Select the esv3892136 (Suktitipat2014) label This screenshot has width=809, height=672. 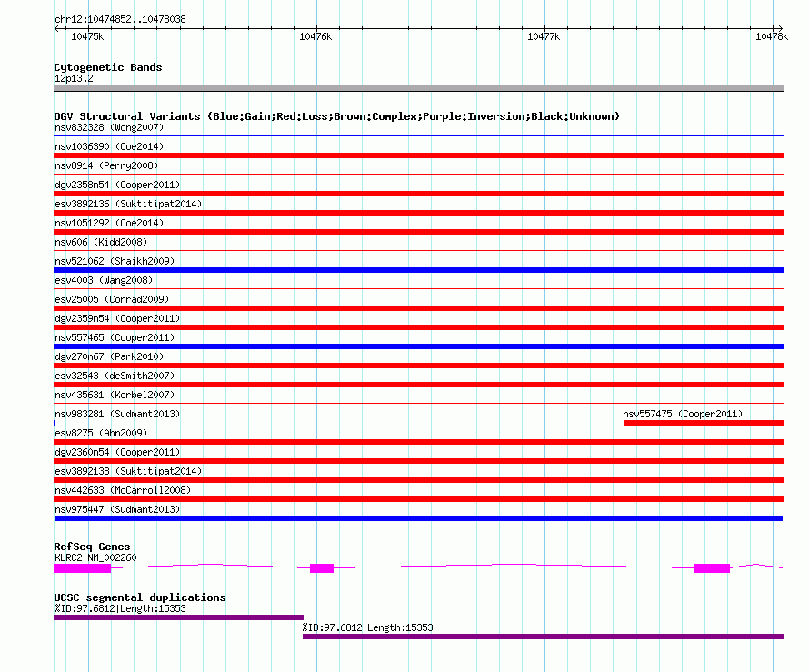coord(128,204)
